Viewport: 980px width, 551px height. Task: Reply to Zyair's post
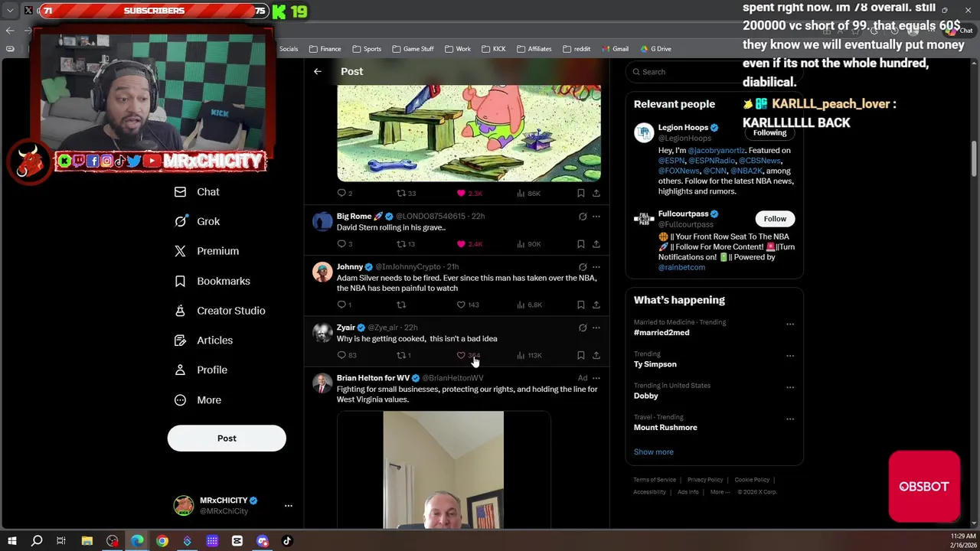coord(341,355)
